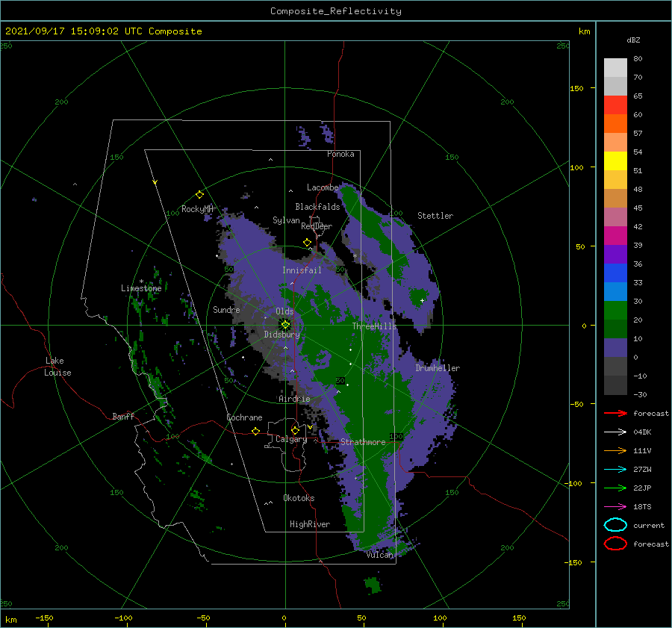Click the yellow radar marker at Olds
Viewport: 672px width, 628px height.
[285, 325]
